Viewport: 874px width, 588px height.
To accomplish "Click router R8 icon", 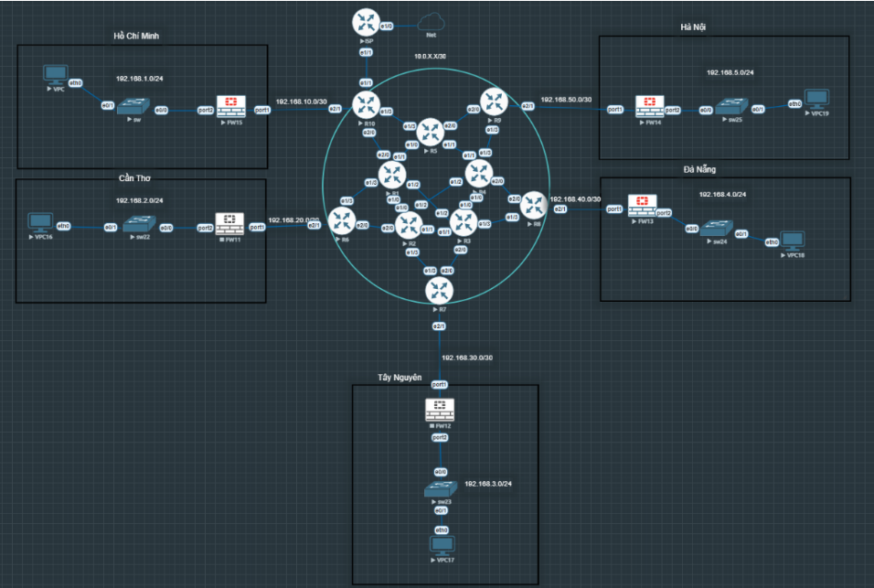I will pos(535,205).
